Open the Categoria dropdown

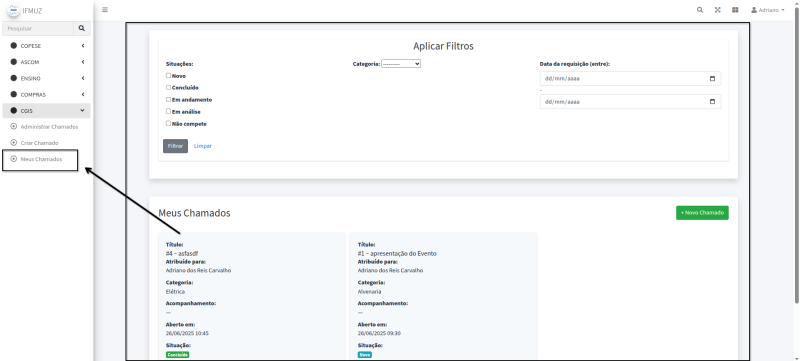[401, 64]
